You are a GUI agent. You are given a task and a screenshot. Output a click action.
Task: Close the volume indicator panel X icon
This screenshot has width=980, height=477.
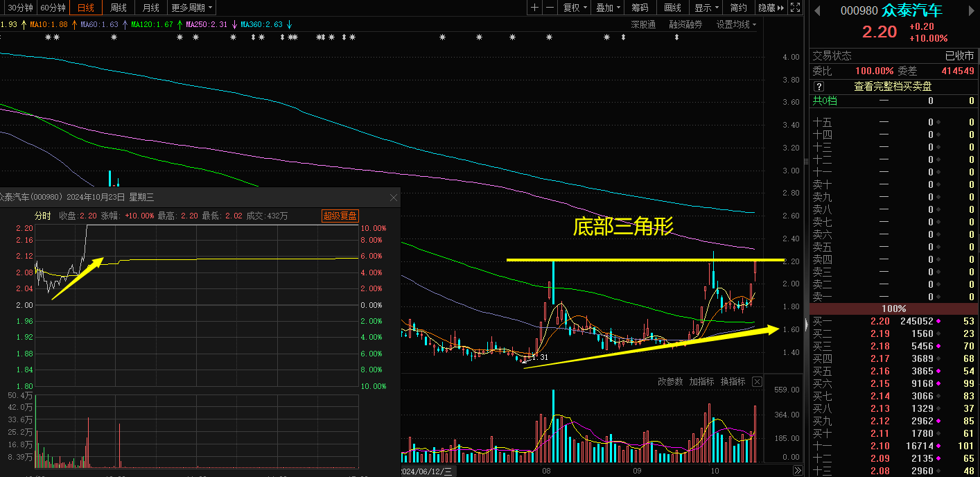coord(757,382)
